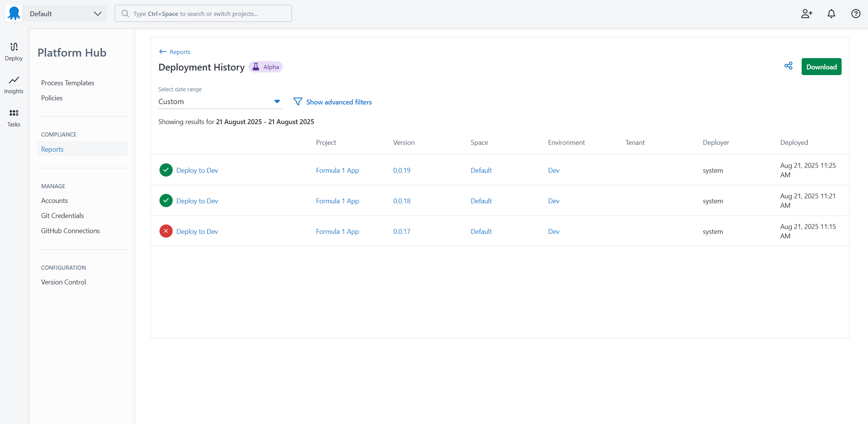868x424 pixels.
Task: Open the Insights section in sidebar
Action: tap(14, 84)
